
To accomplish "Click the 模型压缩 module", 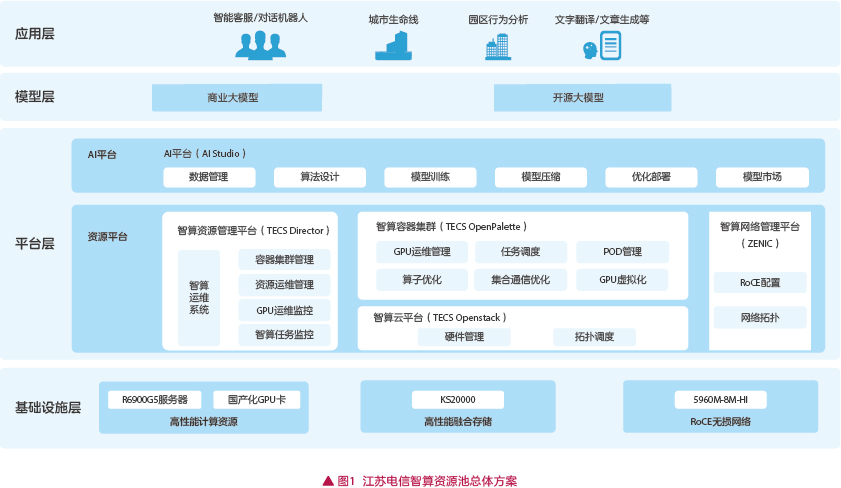I will [x=541, y=177].
